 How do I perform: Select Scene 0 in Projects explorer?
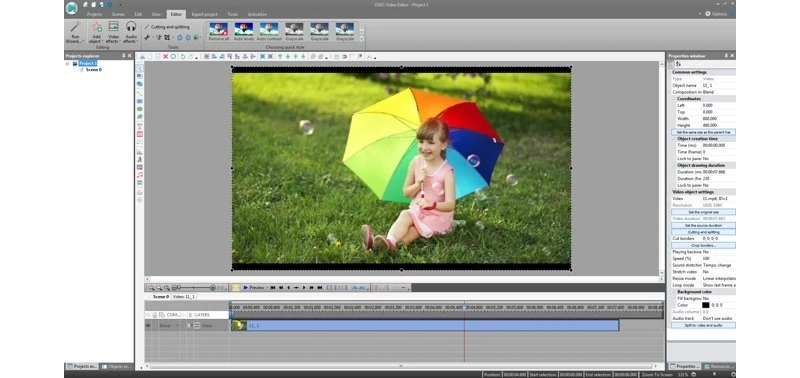(93, 69)
